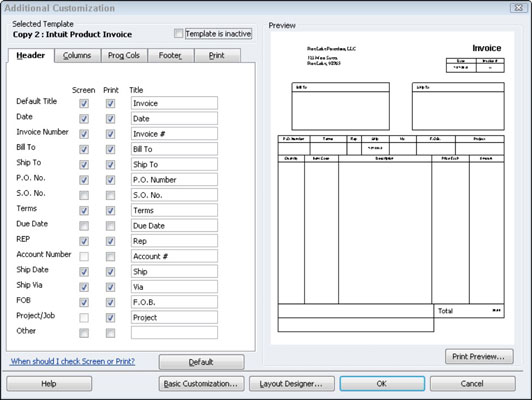Click the empty Other title field
532x400 pixels.
174,333
